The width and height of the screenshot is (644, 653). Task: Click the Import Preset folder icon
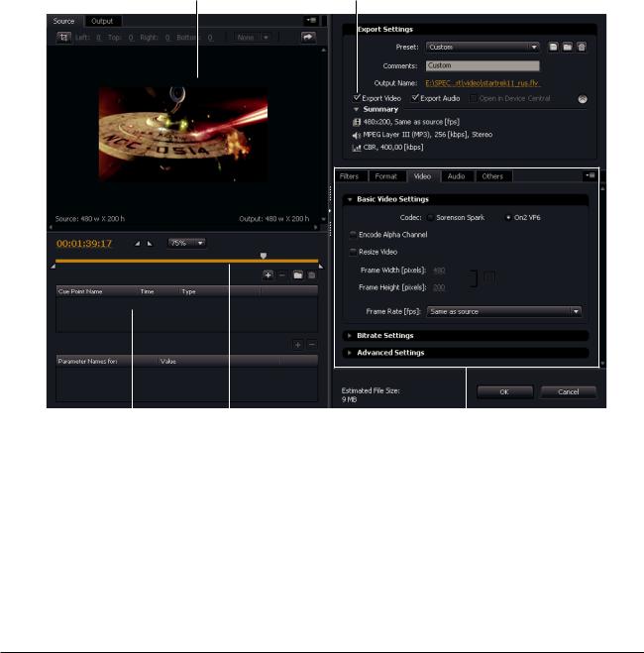point(567,47)
